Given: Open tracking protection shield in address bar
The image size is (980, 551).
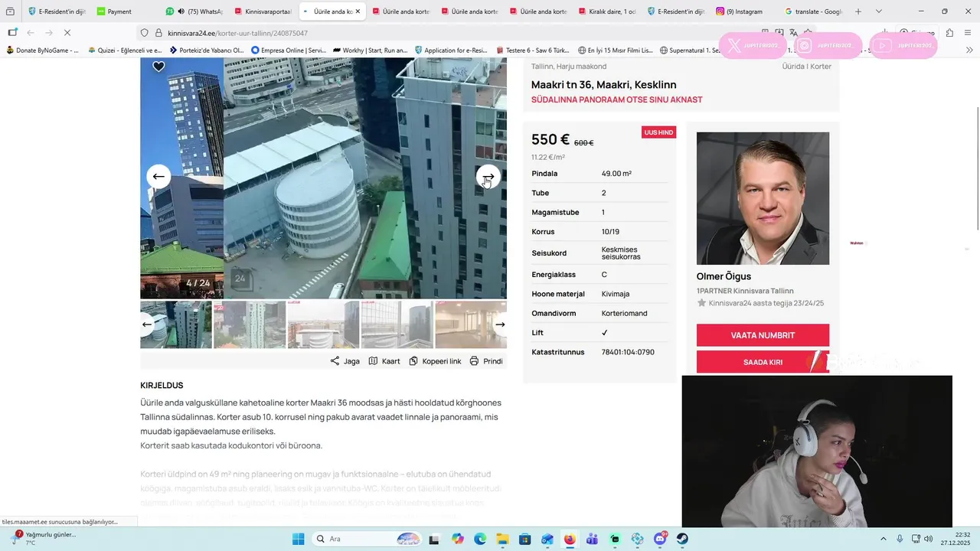Looking at the screenshot, I should click(144, 33).
